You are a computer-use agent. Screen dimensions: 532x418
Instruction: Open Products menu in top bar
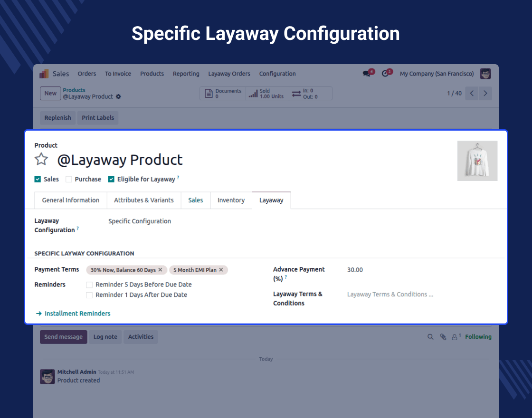[152, 74]
